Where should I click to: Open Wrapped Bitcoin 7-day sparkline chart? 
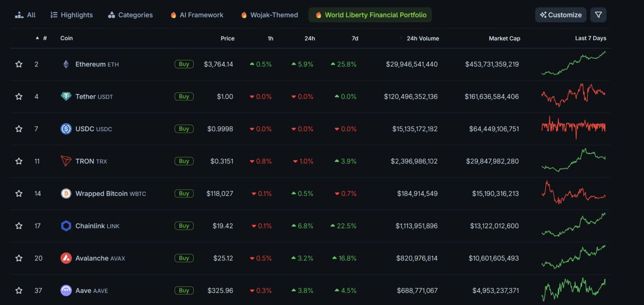(574, 192)
